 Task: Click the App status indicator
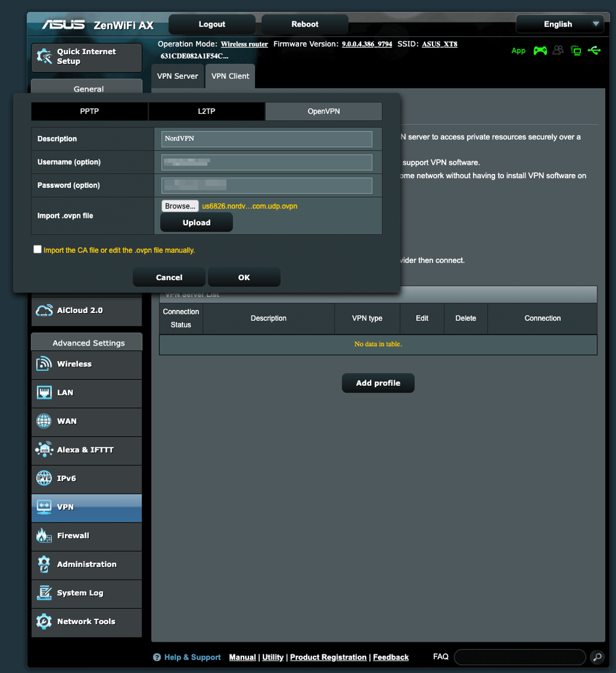[x=518, y=51]
